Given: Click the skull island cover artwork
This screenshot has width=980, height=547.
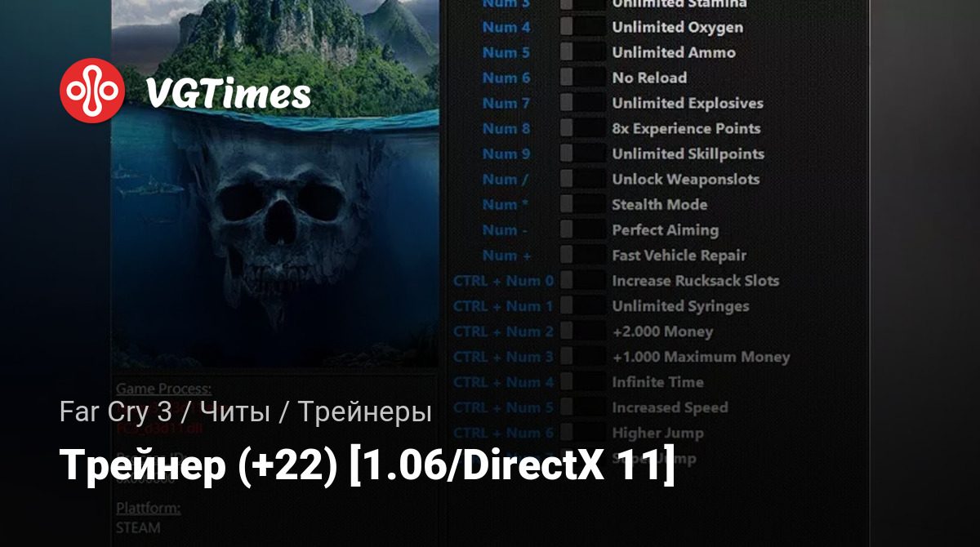Looking at the screenshot, I should [274, 204].
